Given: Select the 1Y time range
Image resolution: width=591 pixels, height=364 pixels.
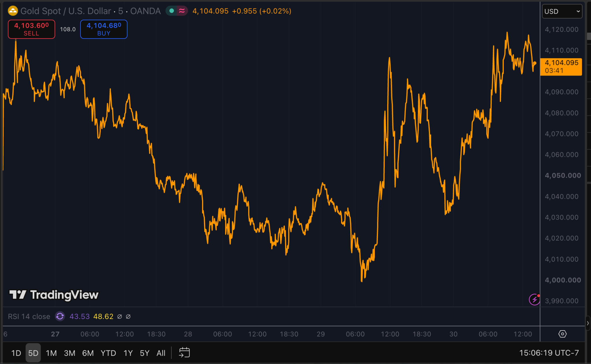Looking at the screenshot, I should 128,353.
